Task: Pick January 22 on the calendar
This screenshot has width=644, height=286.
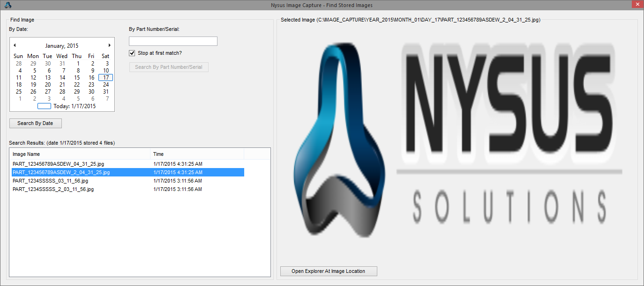Action: click(x=77, y=85)
